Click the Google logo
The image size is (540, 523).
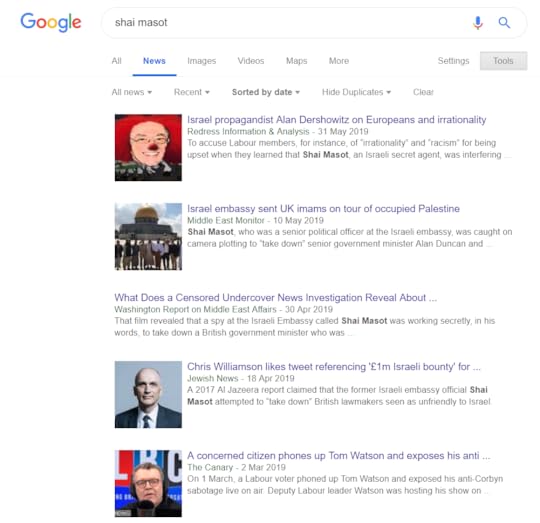[x=51, y=22]
